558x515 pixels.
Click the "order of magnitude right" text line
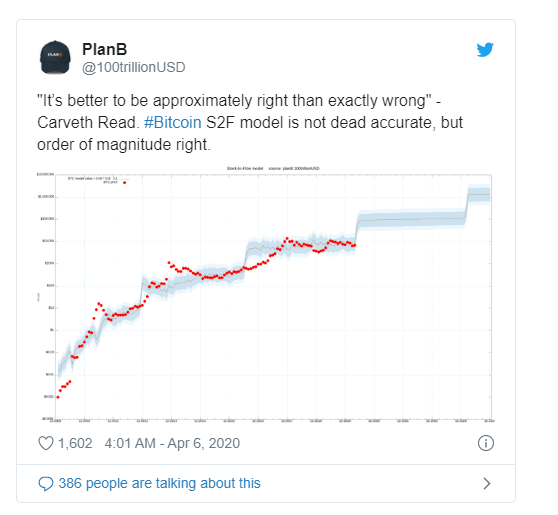(x=124, y=145)
